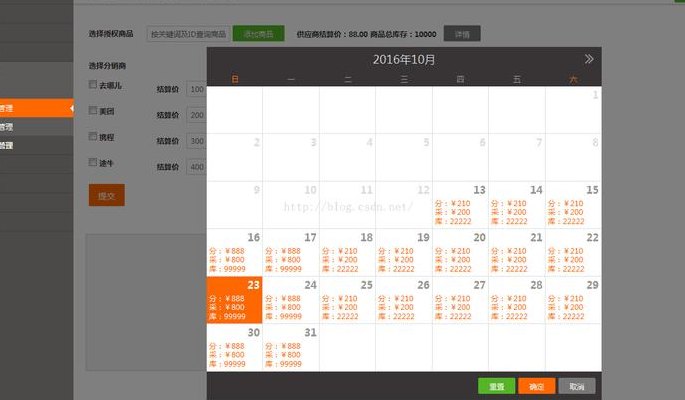Click the greyed-out date 1
Screen dimensions: 685x400
[573, 110]
